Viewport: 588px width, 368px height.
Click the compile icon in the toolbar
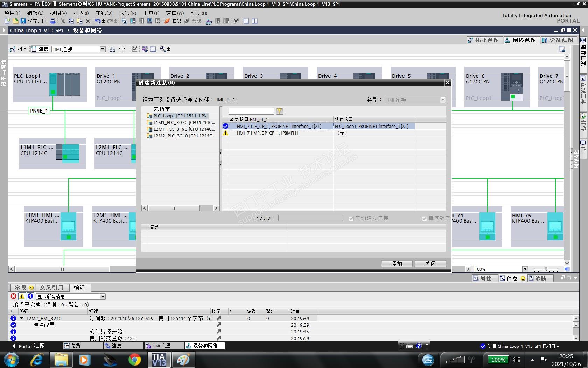(124, 21)
